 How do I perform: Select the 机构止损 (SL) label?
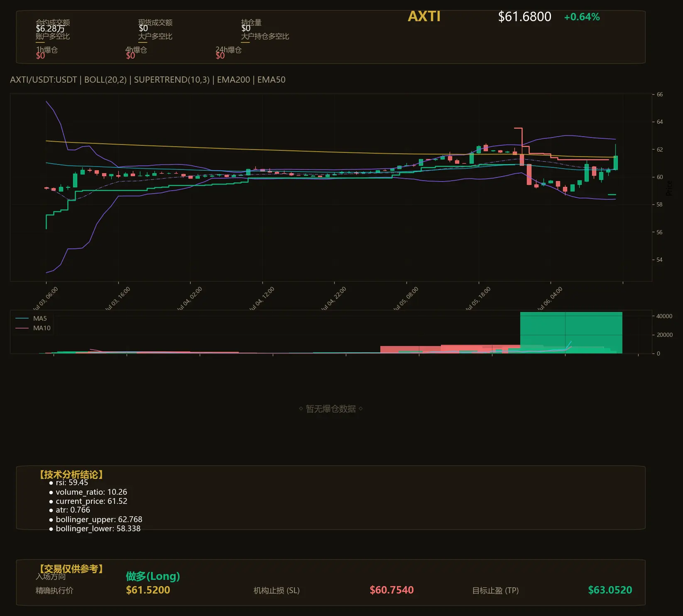(x=277, y=591)
